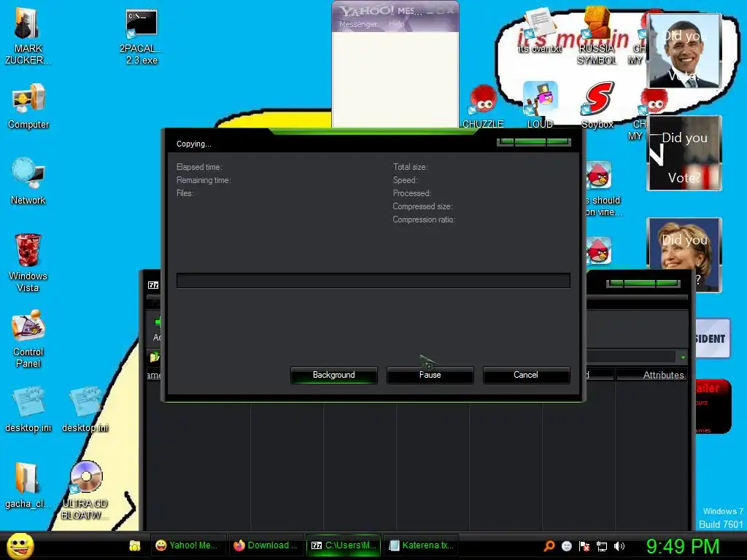747x560 pixels.
Task: Select the left desktop.ini file icon
Action: (28, 410)
